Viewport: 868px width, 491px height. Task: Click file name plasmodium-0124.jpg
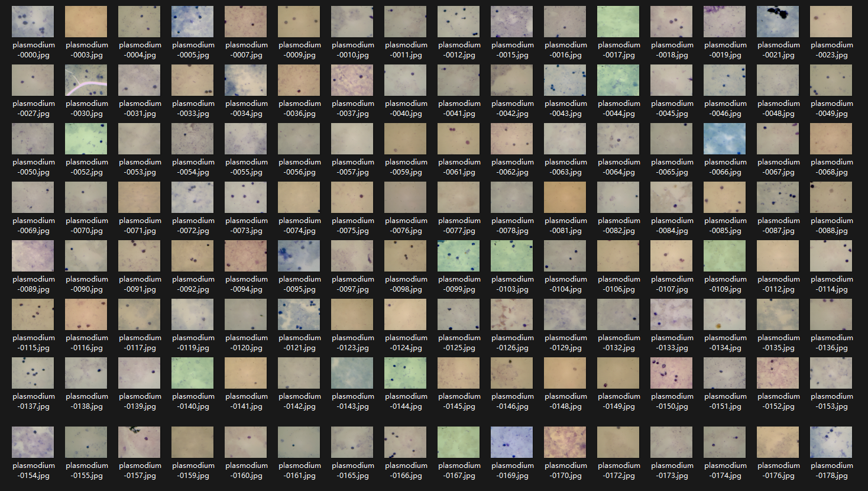pyautogui.click(x=406, y=343)
